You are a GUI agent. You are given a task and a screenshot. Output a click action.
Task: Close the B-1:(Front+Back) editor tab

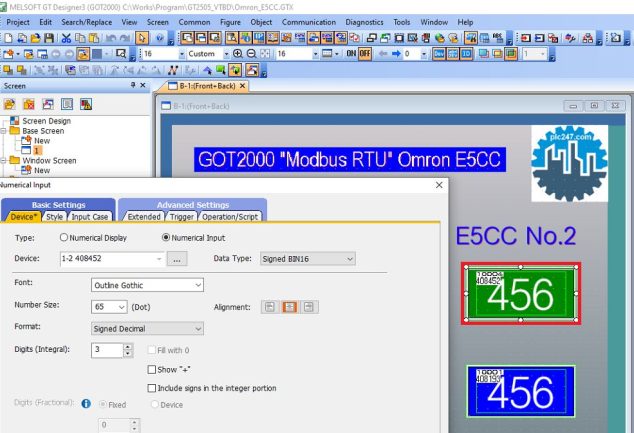click(243, 86)
